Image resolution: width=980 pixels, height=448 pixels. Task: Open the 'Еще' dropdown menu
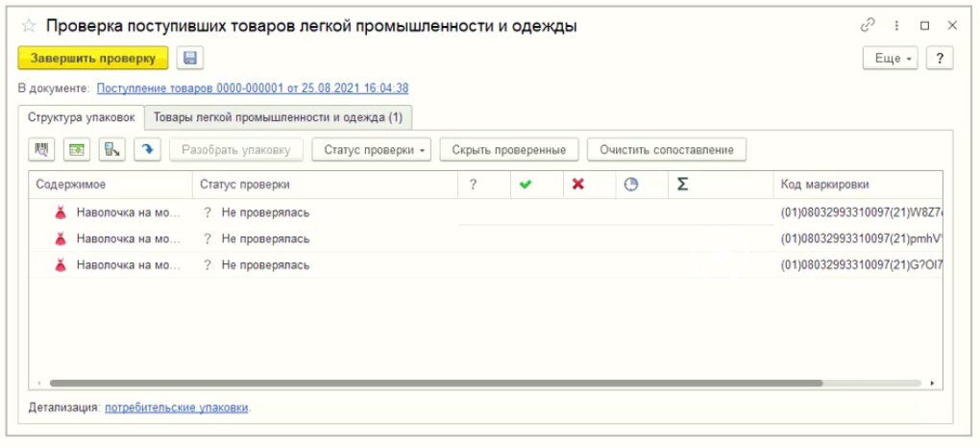pyautogui.click(x=892, y=59)
